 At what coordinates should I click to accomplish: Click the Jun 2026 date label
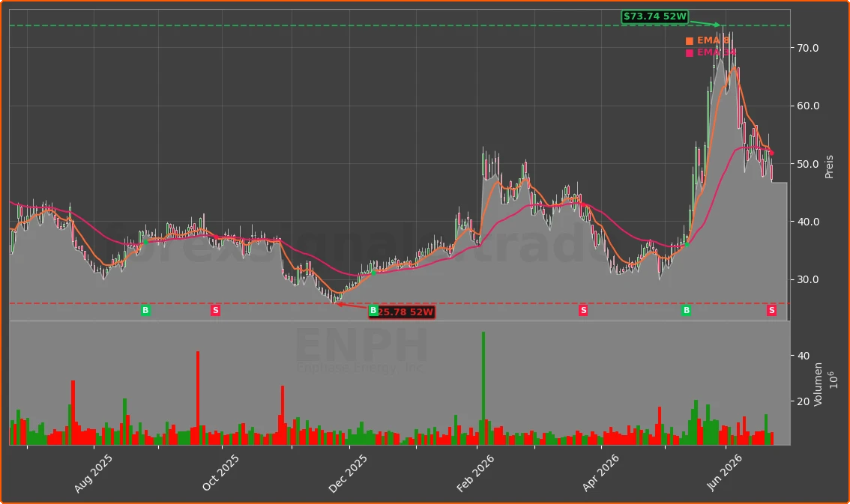[x=724, y=473]
